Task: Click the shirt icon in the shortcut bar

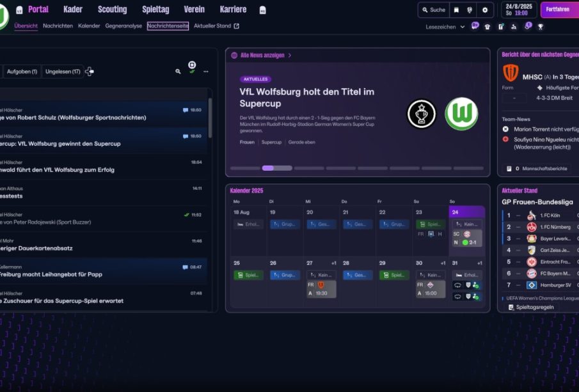Action: point(488,27)
